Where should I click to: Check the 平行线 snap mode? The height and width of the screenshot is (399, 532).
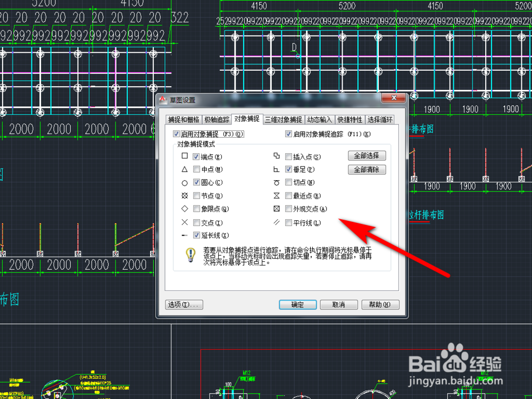[x=288, y=222]
